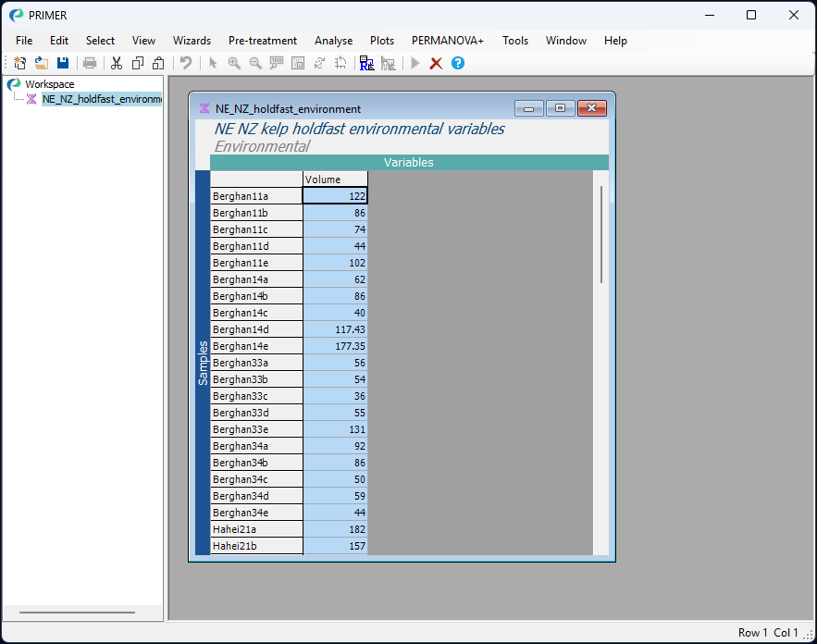Select the Workspace root tree node
Screen dimensions: 817x644
point(49,84)
